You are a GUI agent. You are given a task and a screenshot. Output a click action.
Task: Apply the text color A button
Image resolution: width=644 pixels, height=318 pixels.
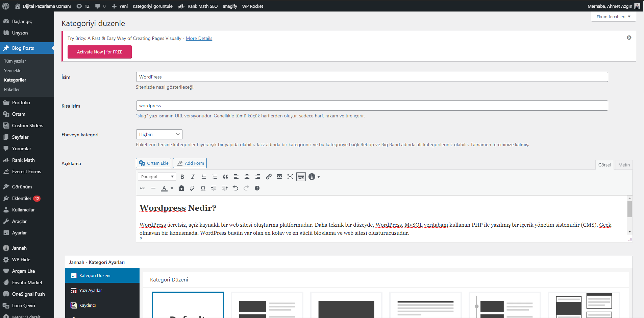point(164,188)
